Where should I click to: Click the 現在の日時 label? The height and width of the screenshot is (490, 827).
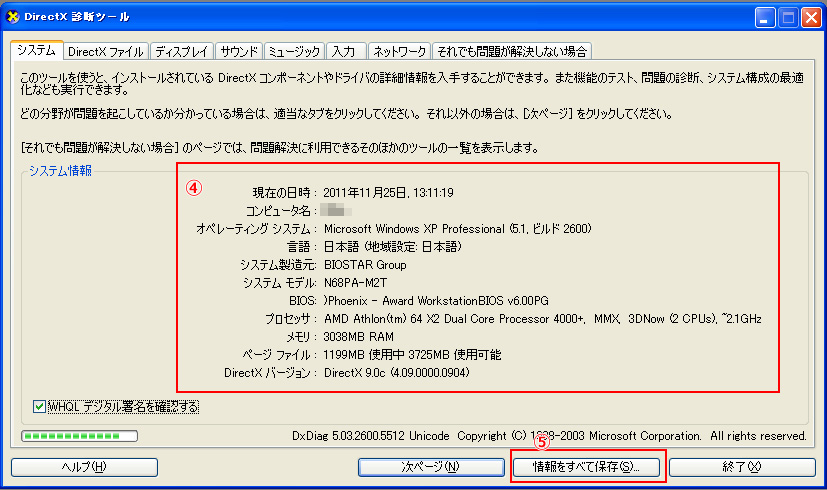(285, 193)
